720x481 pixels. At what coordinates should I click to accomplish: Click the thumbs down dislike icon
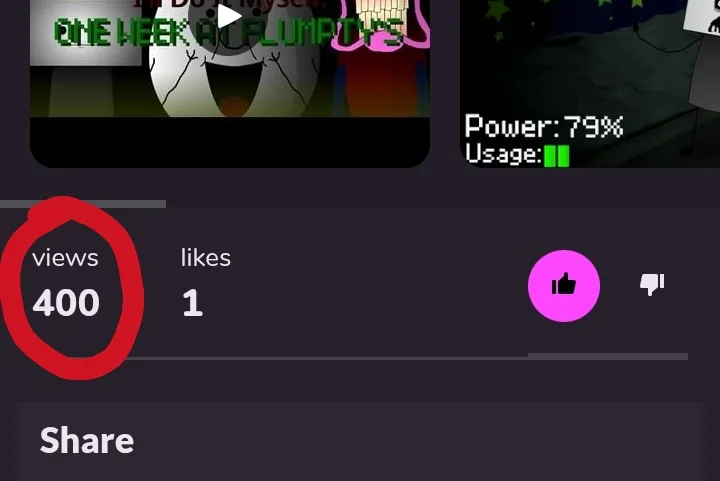coord(652,285)
